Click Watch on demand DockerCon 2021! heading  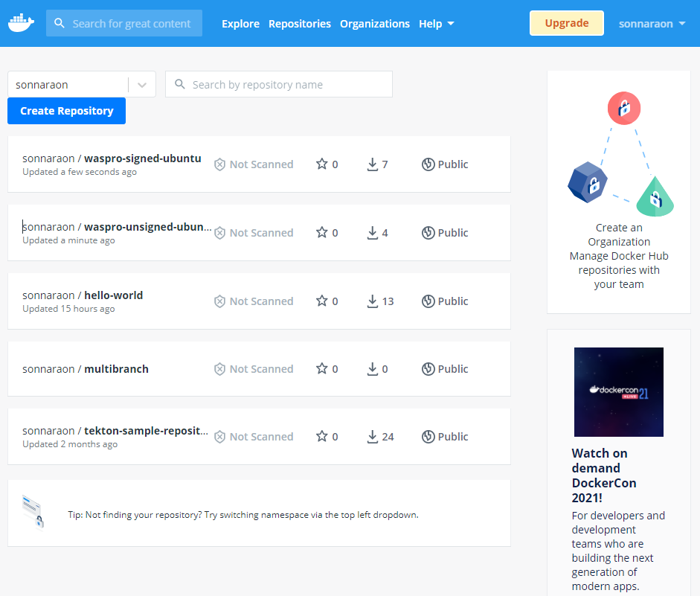[x=603, y=475]
